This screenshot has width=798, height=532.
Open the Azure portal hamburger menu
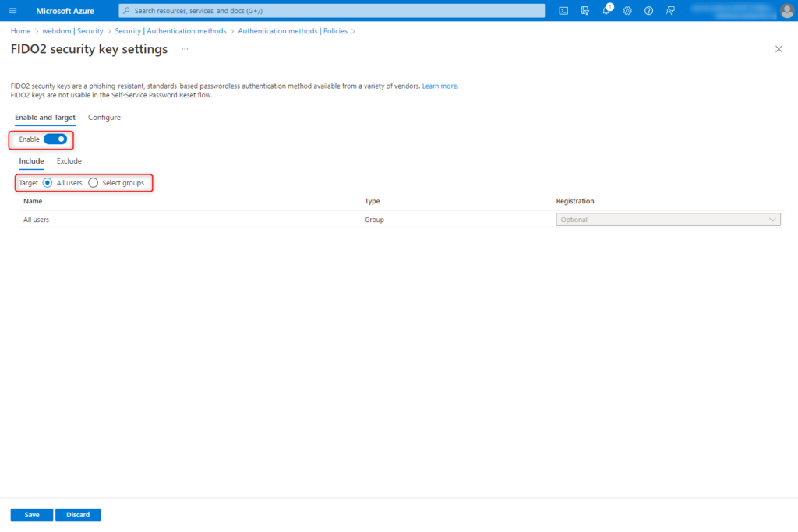(x=12, y=11)
